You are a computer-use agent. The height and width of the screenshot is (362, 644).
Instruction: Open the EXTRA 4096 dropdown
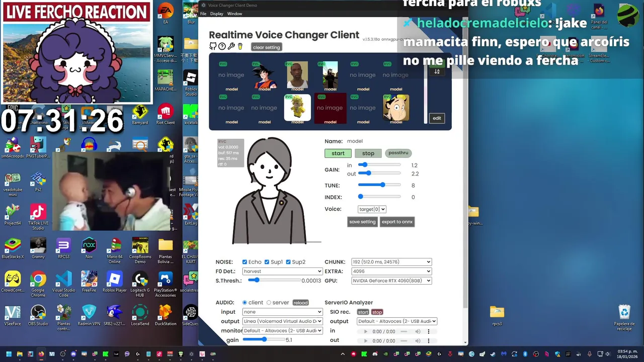391,271
